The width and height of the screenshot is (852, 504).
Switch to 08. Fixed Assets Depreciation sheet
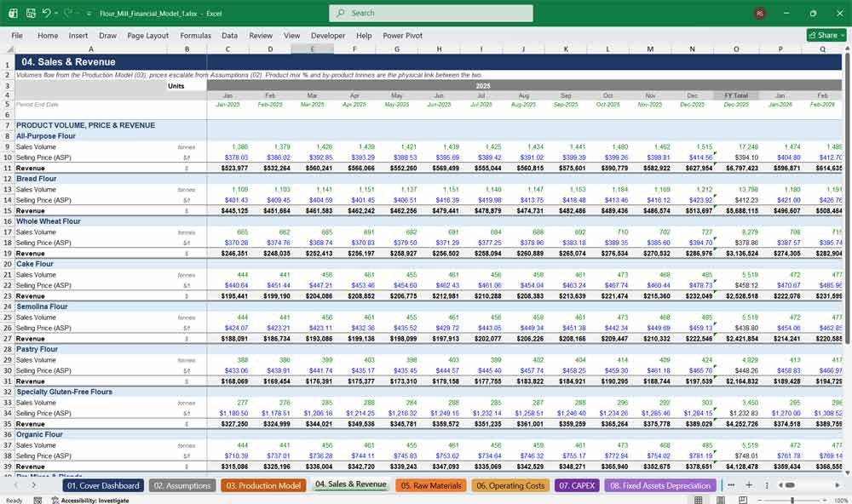(x=660, y=485)
